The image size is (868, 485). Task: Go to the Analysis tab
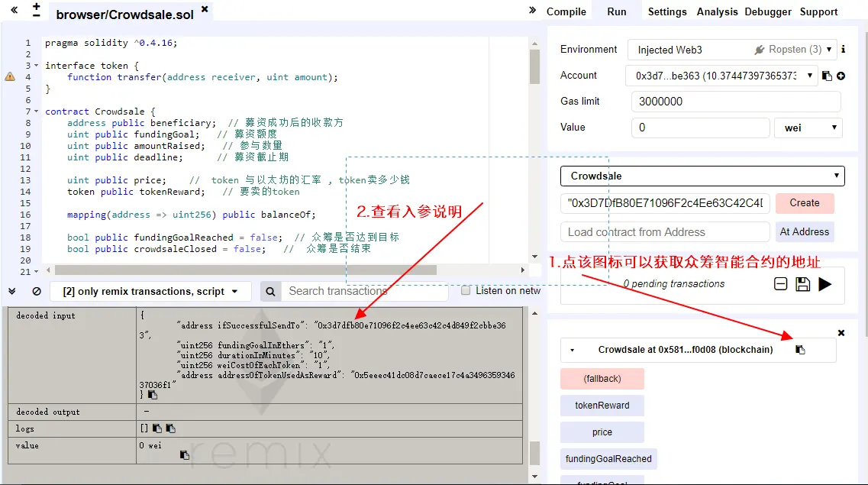[717, 11]
